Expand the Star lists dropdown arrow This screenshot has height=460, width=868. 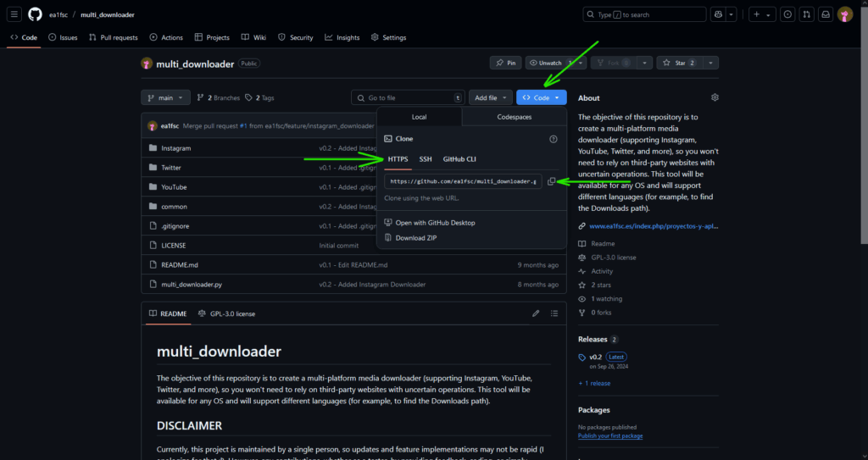click(710, 63)
